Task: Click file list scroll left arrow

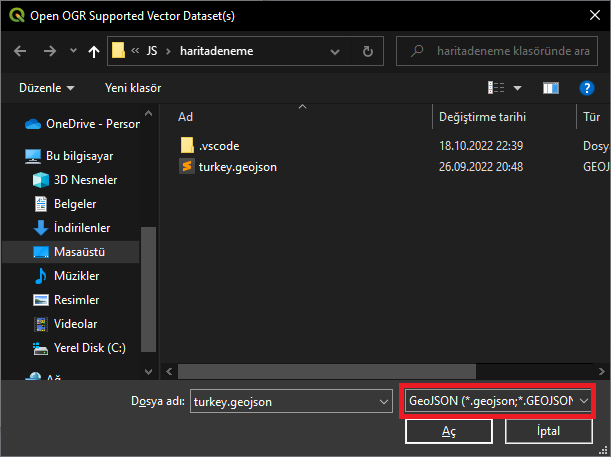Action: [169, 371]
